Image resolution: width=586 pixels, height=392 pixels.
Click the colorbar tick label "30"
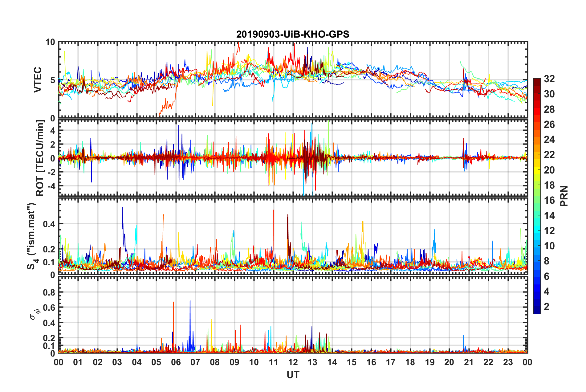click(x=549, y=94)
